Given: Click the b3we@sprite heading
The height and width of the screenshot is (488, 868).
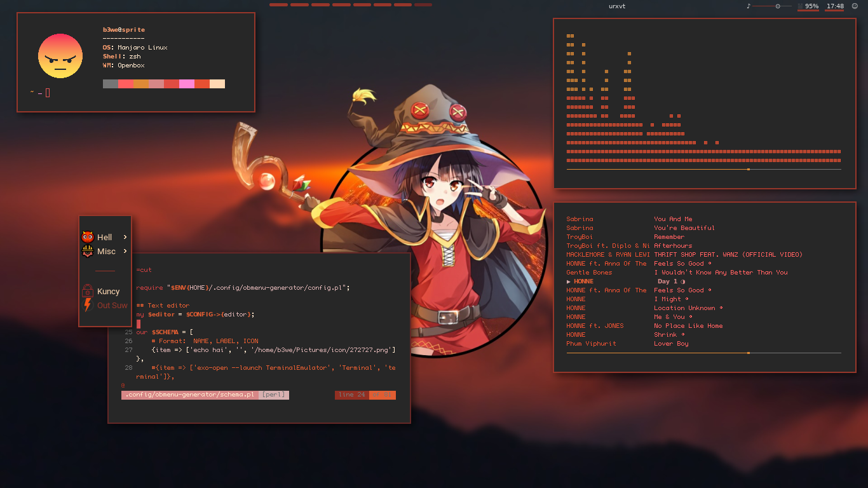Looking at the screenshot, I should pyautogui.click(x=124, y=30).
